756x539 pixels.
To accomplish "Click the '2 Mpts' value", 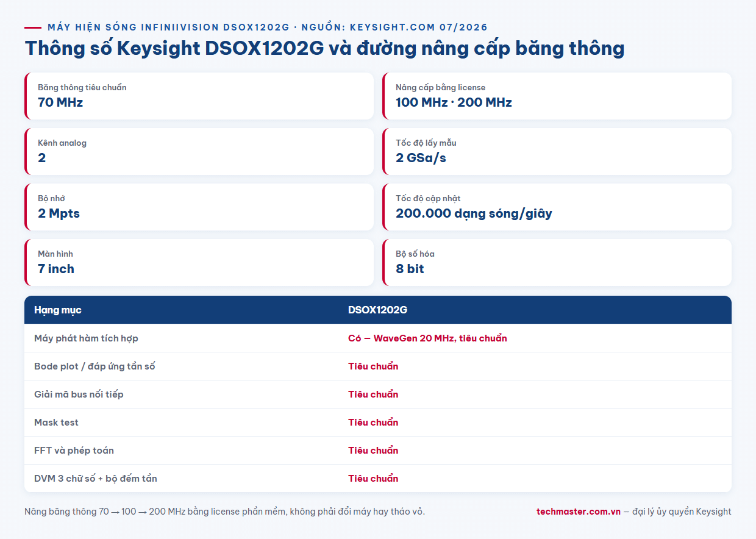I will [59, 213].
